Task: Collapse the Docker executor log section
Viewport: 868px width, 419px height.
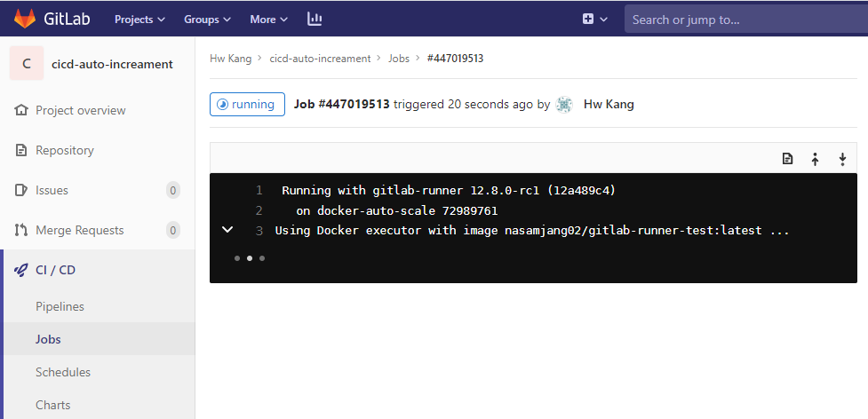Action: (x=227, y=230)
